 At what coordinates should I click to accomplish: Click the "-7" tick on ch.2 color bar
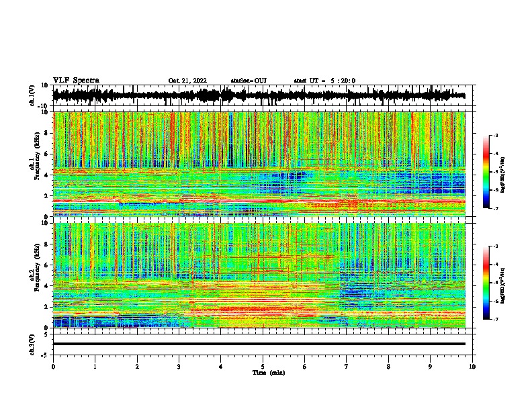(x=495, y=319)
